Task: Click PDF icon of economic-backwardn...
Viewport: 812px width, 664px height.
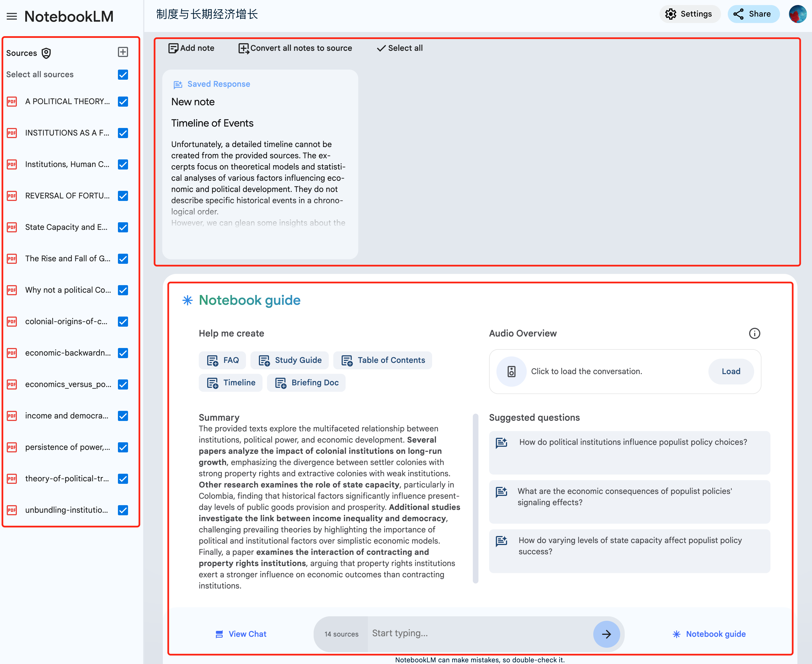Action: [x=12, y=353]
